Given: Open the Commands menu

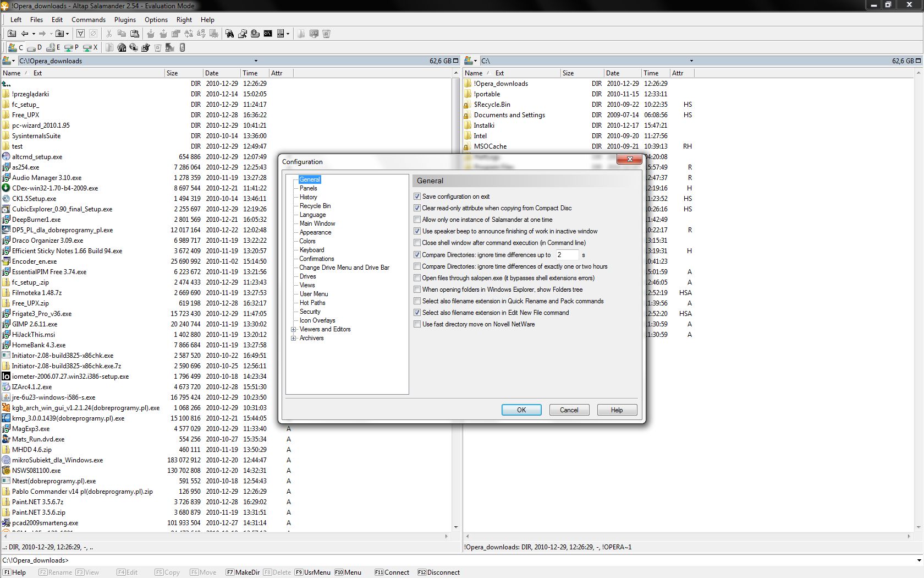Looking at the screenshot, I should click(x=88, y=20).
